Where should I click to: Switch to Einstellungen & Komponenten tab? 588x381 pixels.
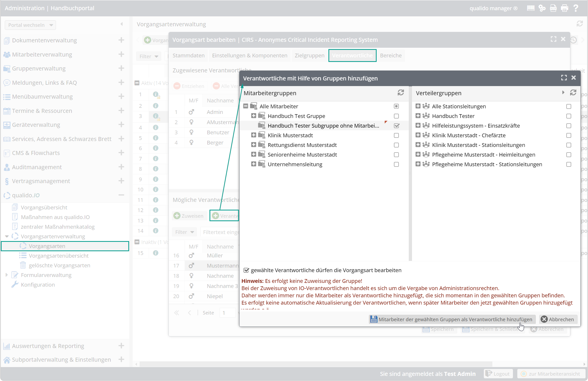point(250,56)
